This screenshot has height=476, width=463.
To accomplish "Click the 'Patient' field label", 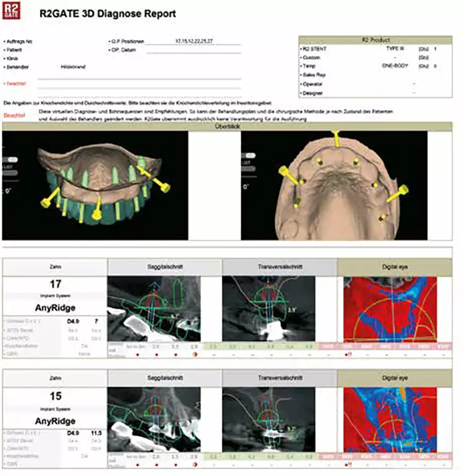I will pos(14,50).
